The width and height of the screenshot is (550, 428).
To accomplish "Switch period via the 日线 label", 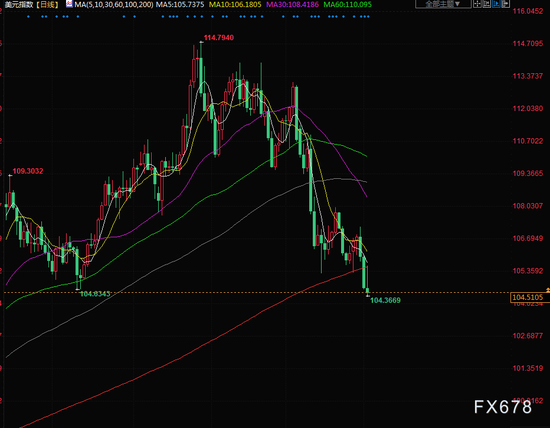I will click(47, 5).
